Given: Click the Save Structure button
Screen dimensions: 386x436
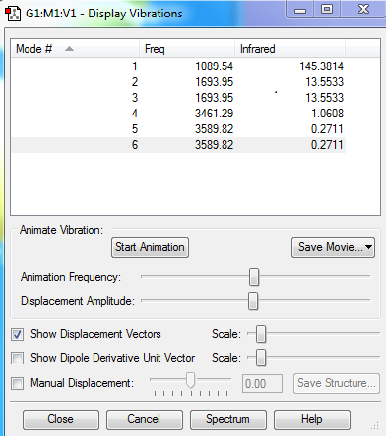Looking at the screenshot, I should (336, 383).
